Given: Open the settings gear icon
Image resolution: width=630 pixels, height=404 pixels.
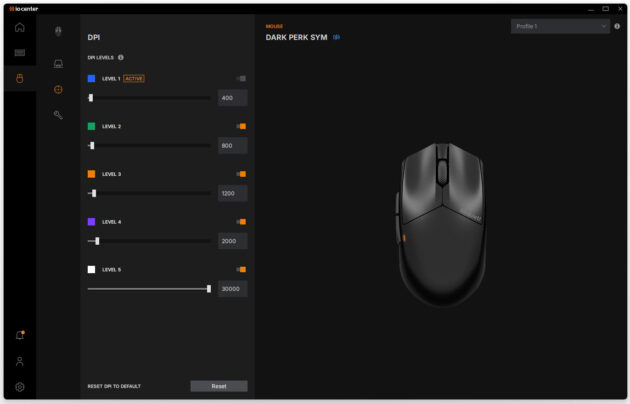Looking at the screenshot, I should (x=20, y=387).
